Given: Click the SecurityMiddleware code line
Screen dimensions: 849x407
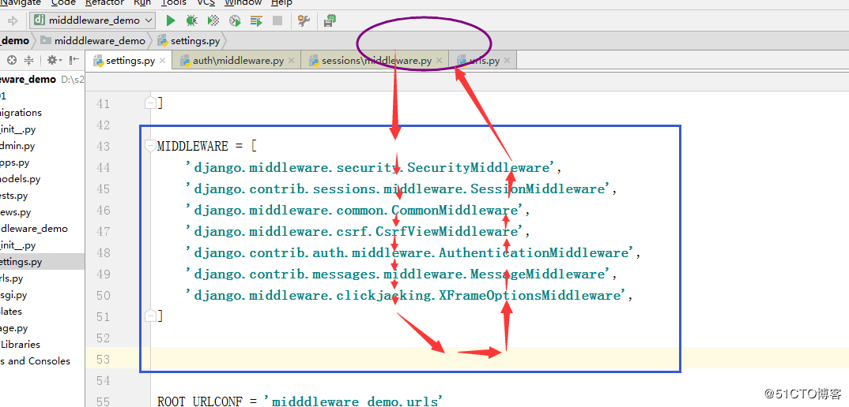Looking at the screenshot, I should tap(373, 167).
